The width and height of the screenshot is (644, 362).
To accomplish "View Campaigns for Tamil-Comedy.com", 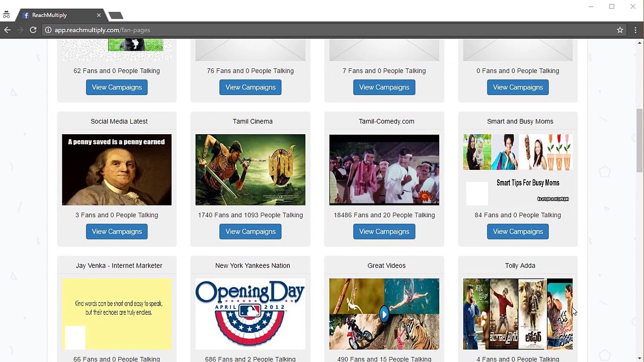I will (x=384, y=232).
